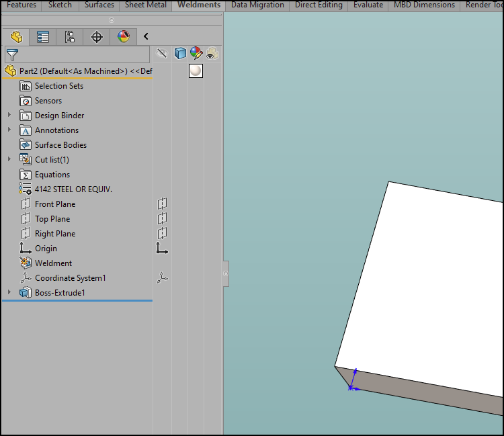The height and width of the screenshot is (436, 504).
Task: Select the Coordinate System1 icon
Action: click(26, 278)
